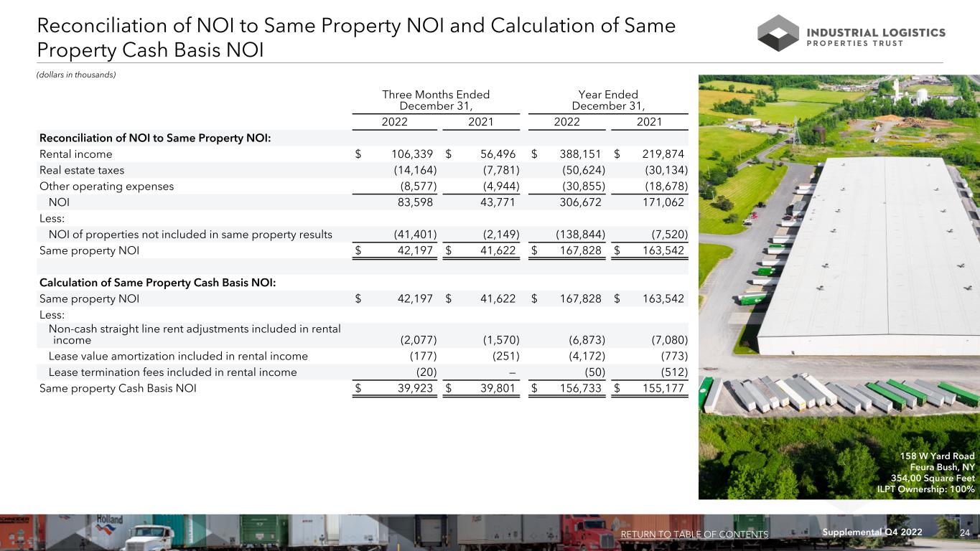
Task: Click the 'Real estate taxes' row label
Action: pos(82,170)
